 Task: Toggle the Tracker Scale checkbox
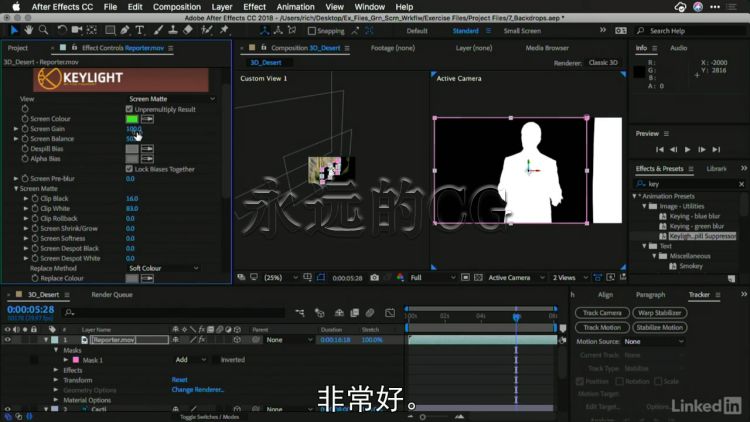point(658,381)
